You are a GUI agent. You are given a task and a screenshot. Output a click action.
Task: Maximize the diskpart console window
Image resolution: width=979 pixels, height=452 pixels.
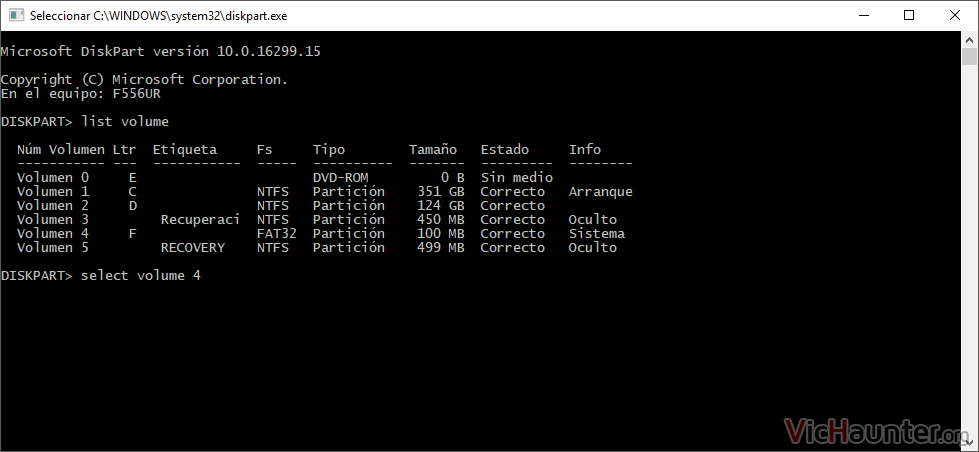coord(909,16)
